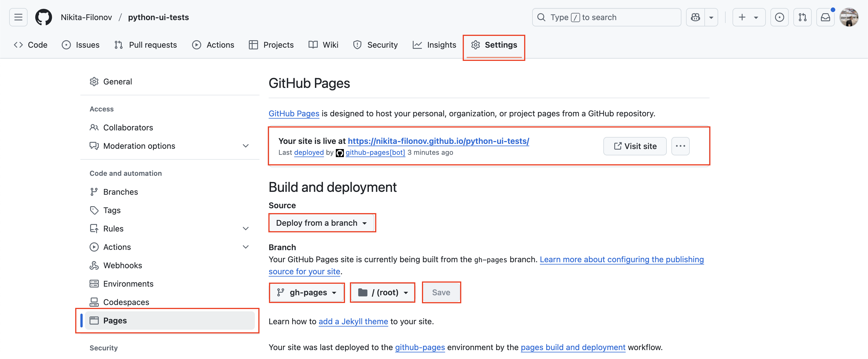Viewport: 868px width, 359px height.
Task: Select the Settings tab
Action: (x=494, y=45)
